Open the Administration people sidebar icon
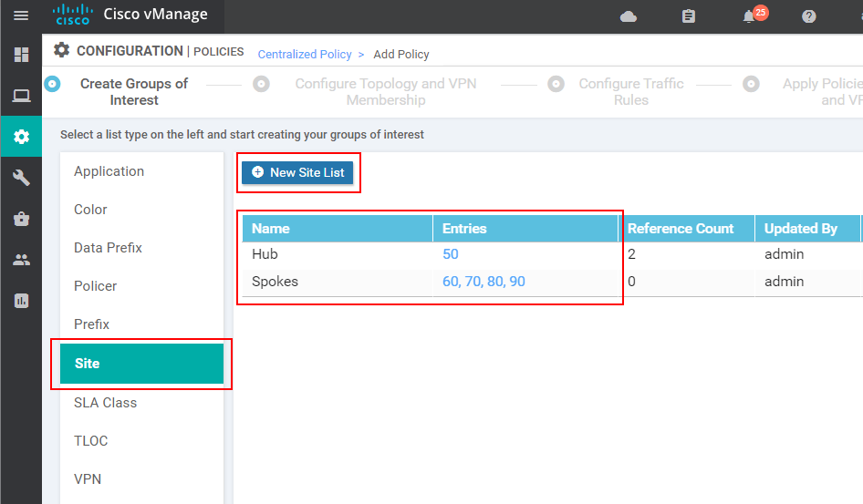The height and width of the screenshot is (504, 863). (21, 260)
